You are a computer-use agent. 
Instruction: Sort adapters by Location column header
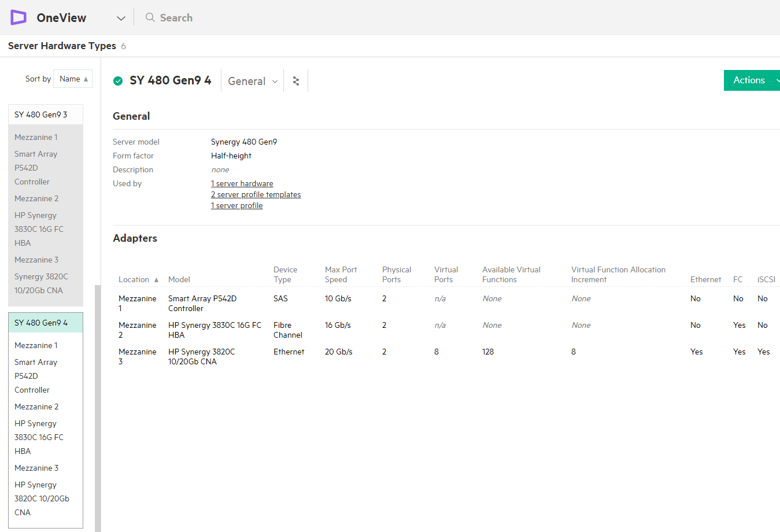(139, 279)
